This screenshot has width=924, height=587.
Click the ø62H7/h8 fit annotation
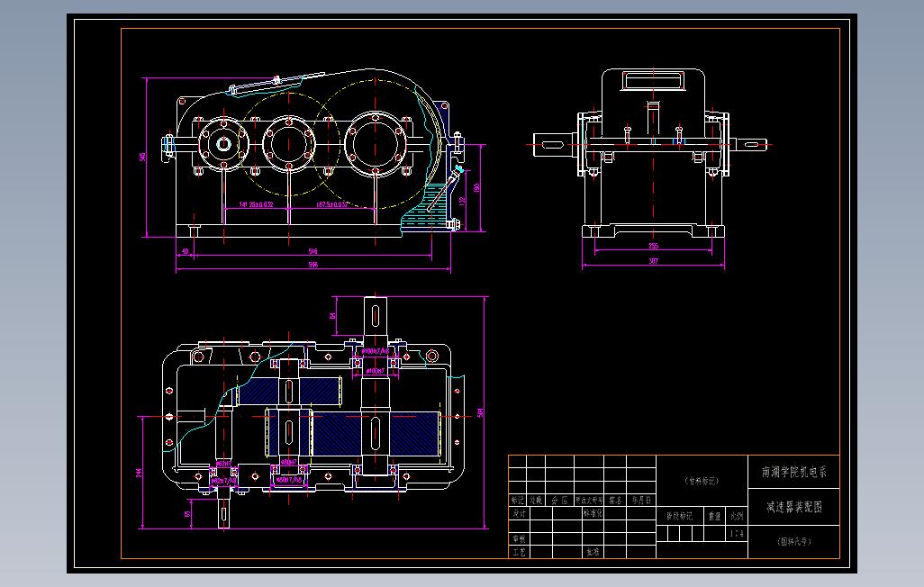click(224, 481)
